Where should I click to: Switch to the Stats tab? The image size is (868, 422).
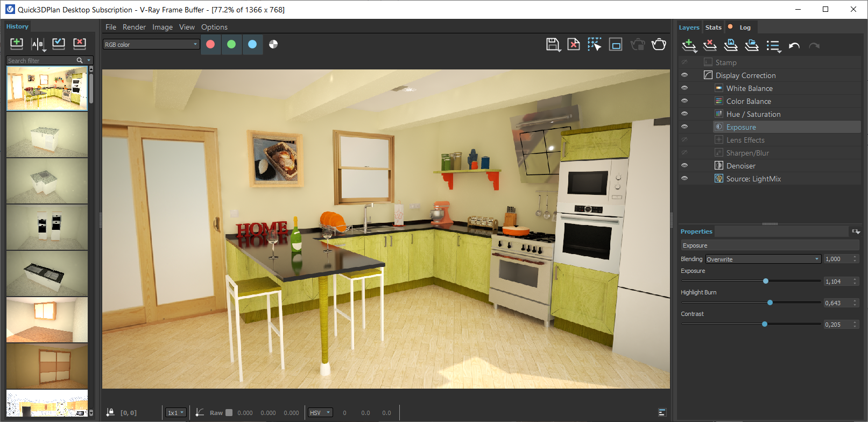coord(714,27)
